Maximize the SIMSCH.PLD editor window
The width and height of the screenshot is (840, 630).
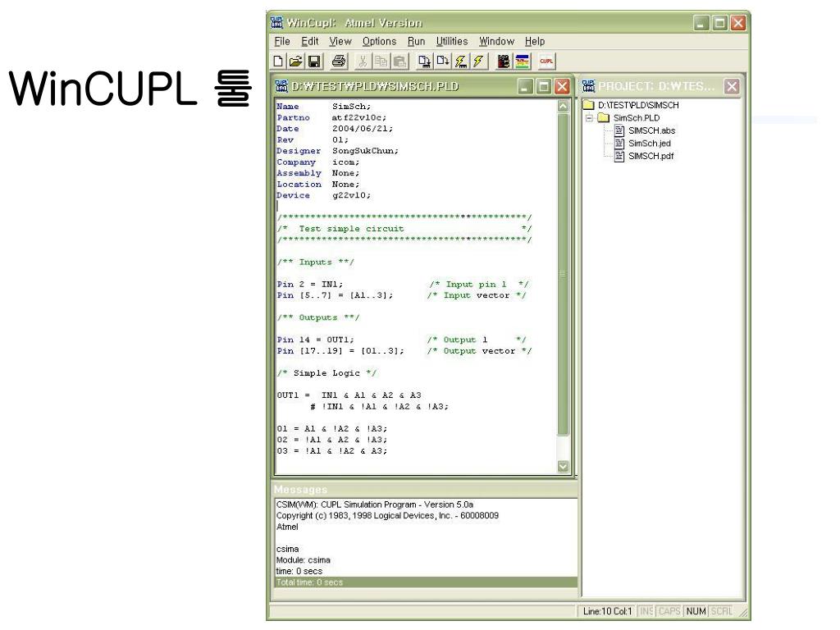pyautogui.click(x=544, y=86)
